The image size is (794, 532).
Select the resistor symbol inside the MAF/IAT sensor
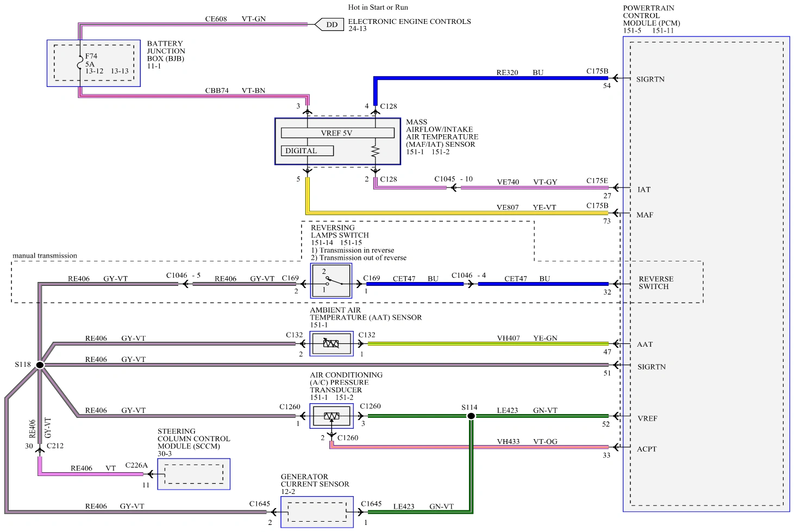[x=375, y=151]
